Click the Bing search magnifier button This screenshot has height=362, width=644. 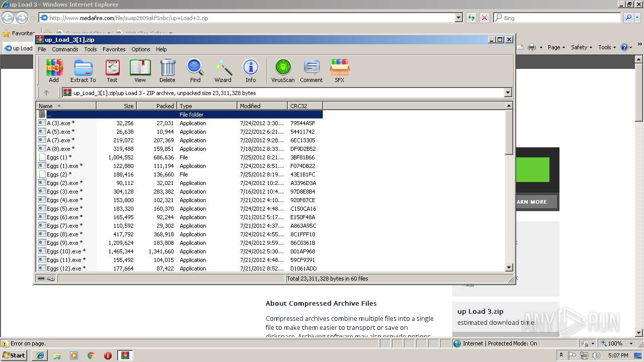(628, 18)
